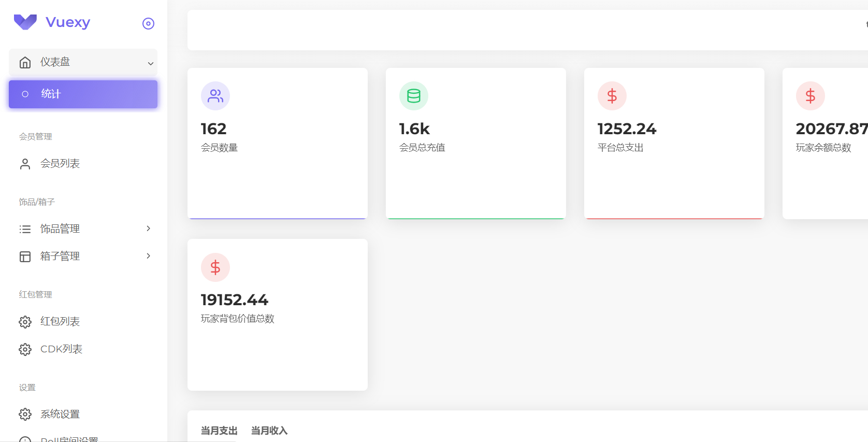The image size is (868, 442).
Task: Collapse the 仪表盘 dashboard menu chevron
Action: pos(150,63)
